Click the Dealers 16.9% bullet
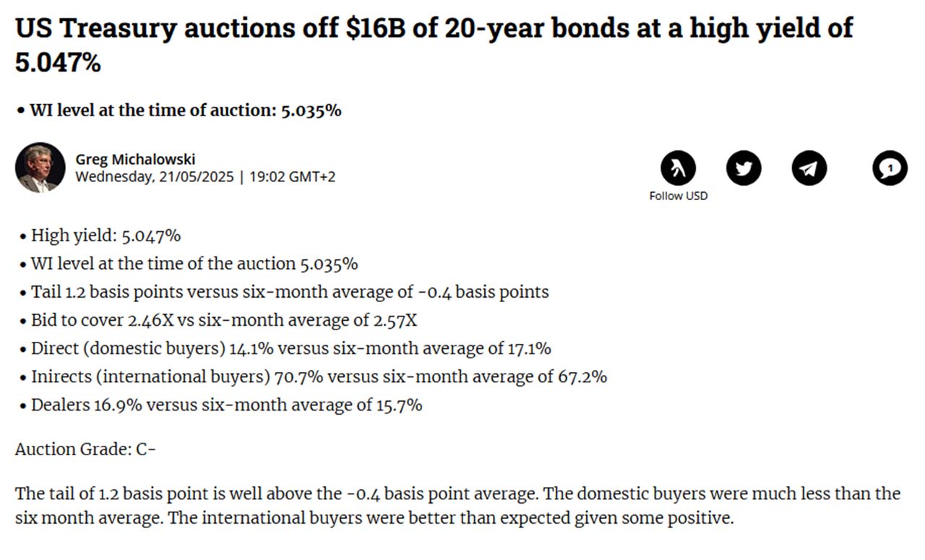The width and height of the screenshot is (925, 560). click(x=221, y=405)
